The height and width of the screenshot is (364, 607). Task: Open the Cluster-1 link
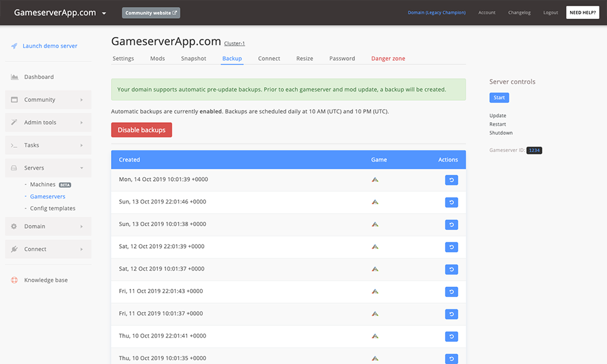(235, 43)
